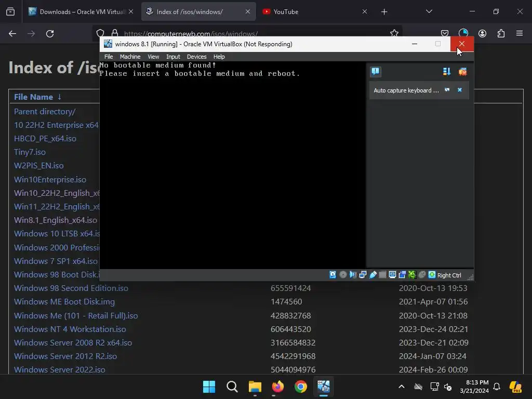Click the sort notifications icon in VirtualBox panel
This screenshot has width=532, height=399.
(x=446, y=72)
